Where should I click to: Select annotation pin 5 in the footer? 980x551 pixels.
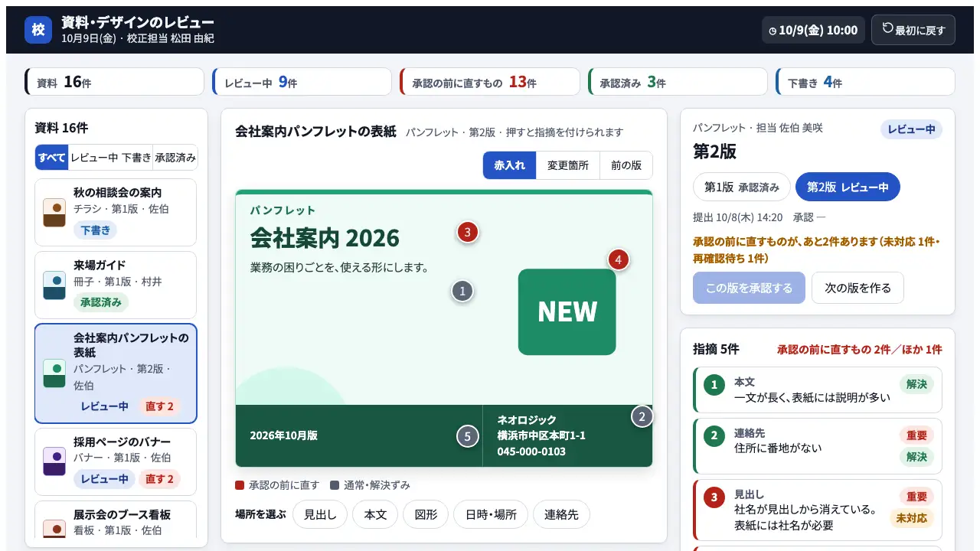point(467,436)
